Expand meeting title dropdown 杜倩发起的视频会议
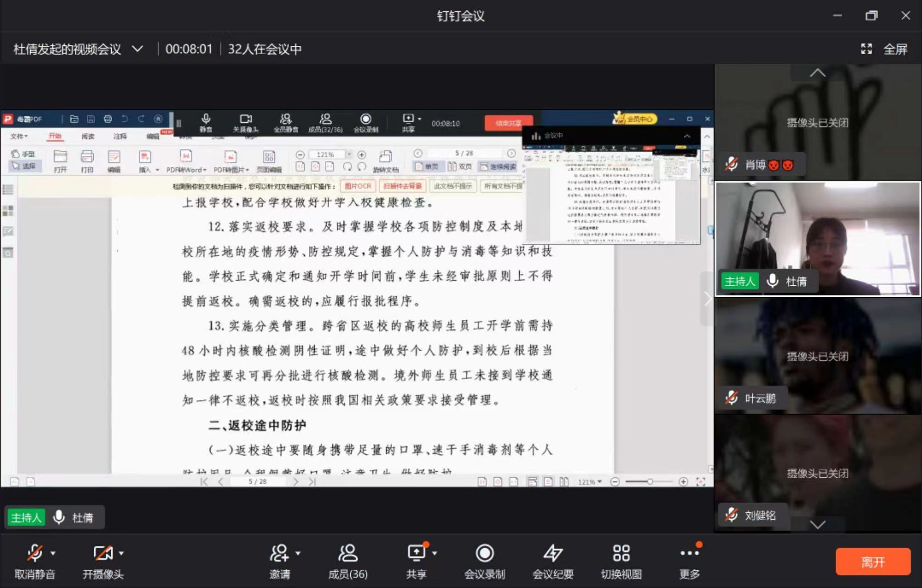The height and width of the screenshot is (588, 922). coord(137,49)
